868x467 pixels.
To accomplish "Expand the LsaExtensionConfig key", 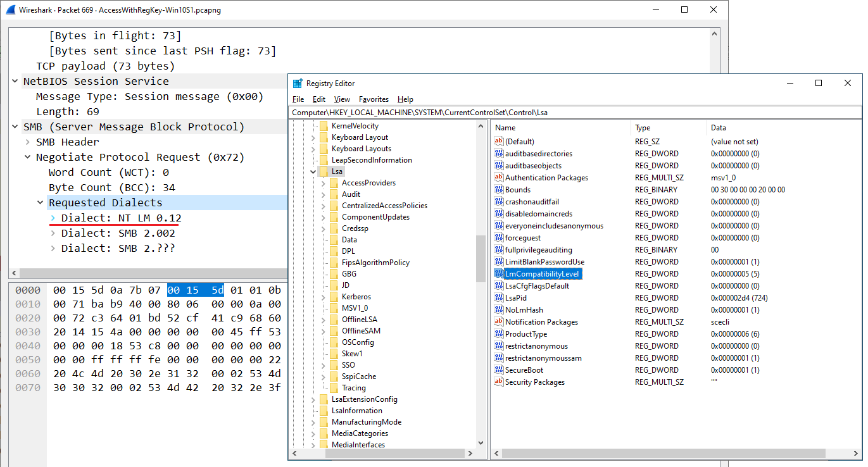I will click(313, 399).
